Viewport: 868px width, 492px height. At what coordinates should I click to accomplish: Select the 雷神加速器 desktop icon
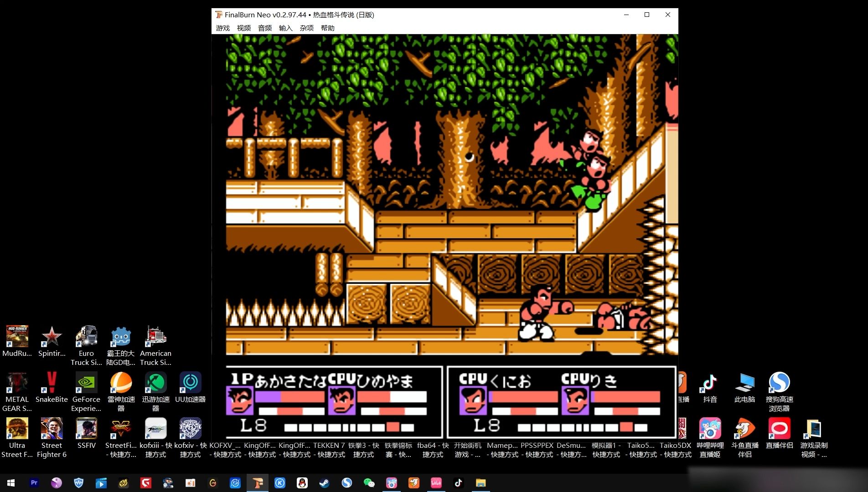click(x=121, y=391)
